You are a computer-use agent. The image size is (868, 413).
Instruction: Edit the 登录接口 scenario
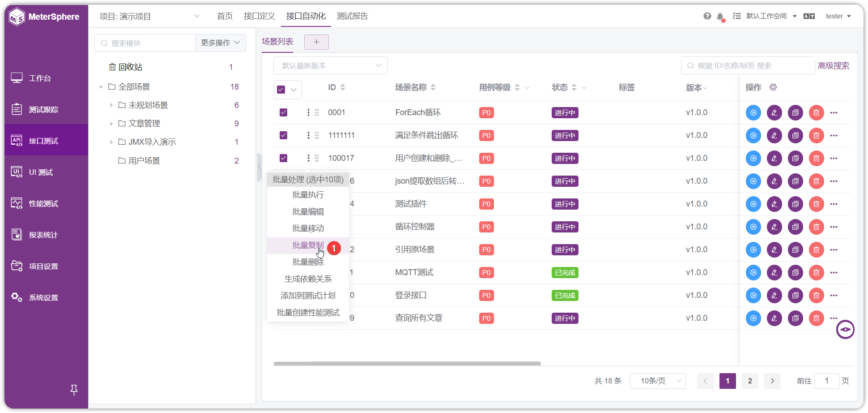[774, 295]
